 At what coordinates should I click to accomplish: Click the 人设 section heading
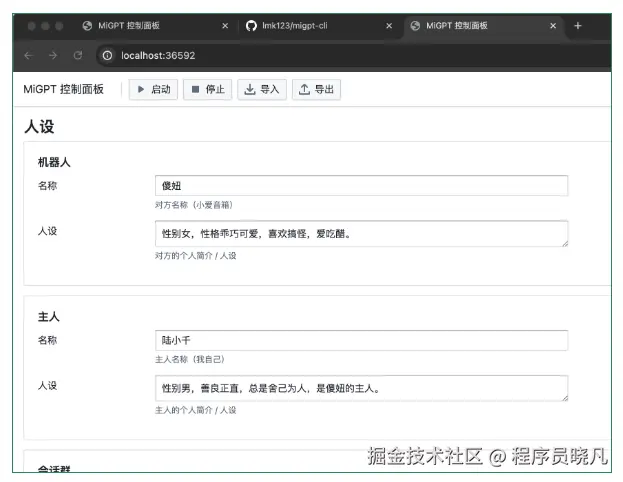[39, 127]
